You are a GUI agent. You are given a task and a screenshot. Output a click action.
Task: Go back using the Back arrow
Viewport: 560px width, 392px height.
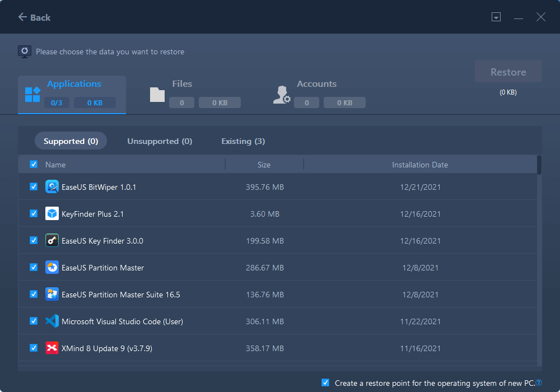coord(34,17)
